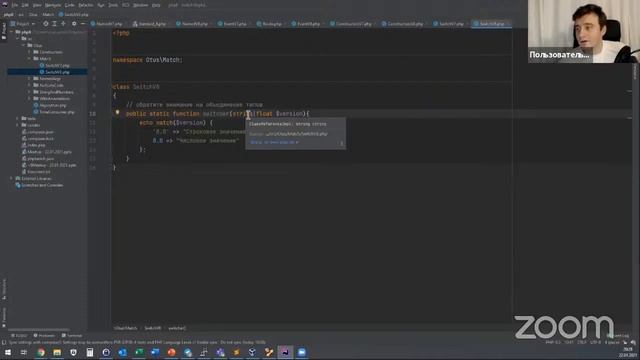Open the Tools menu
The height and width of the screenshot is (360, 640).
pyautogui.click(x=113, y=5)
